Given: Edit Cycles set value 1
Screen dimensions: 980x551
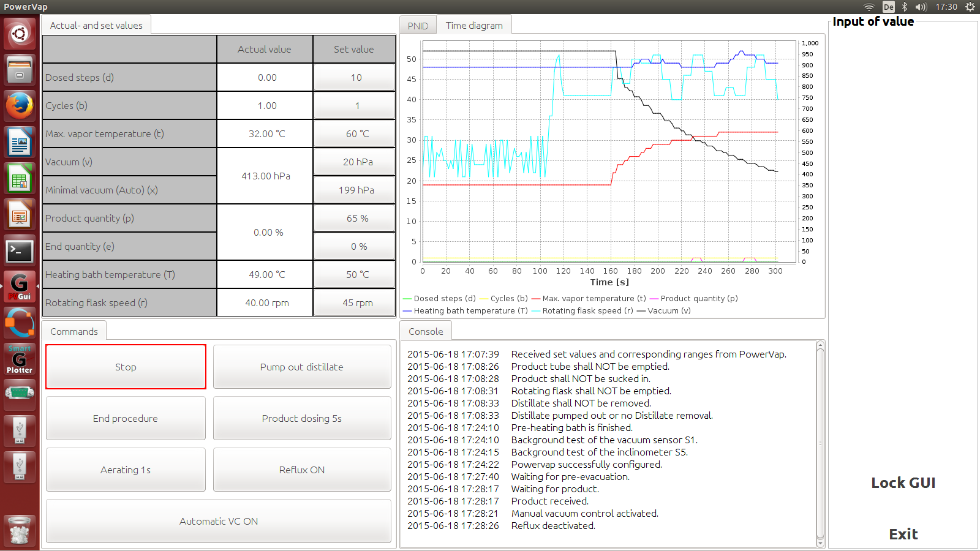Looking at the screenshot, I should pos(355,105).
